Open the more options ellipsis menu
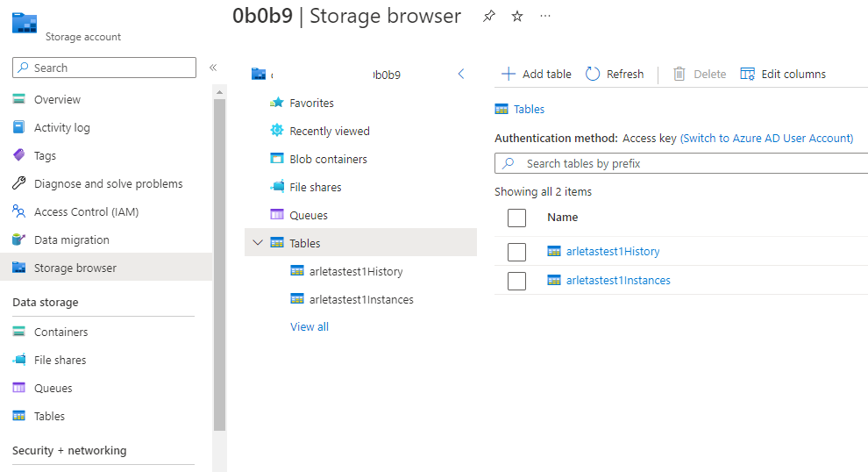Screen dimensions: 868x472 click(545, 16)
